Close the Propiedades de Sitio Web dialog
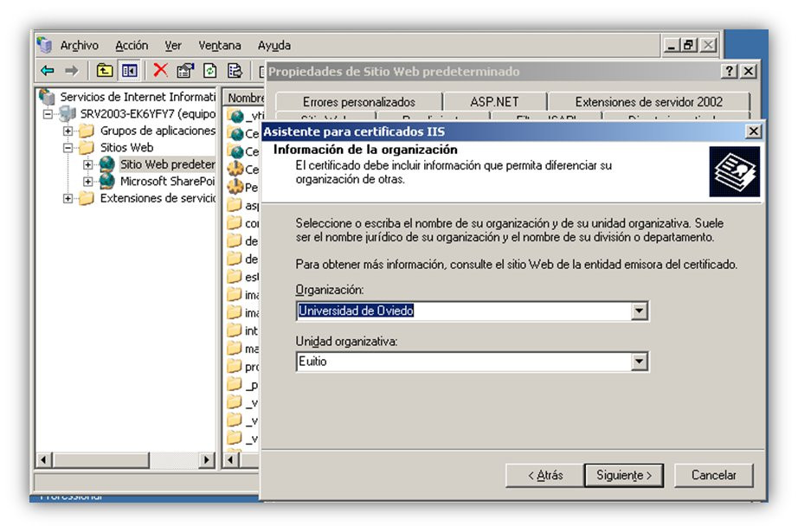This screenshot has height=532, width=798. pyautogui.click(x=749, y=71)
